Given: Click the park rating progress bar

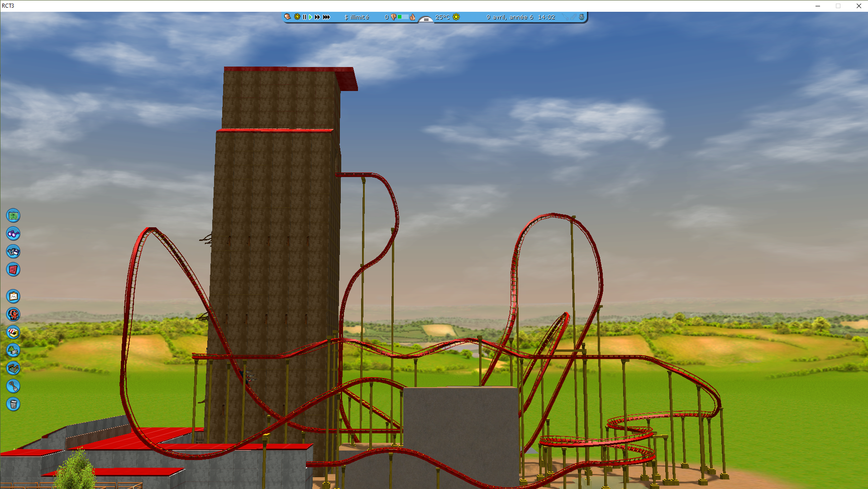Looking at the screenshot, I should 403,17.
